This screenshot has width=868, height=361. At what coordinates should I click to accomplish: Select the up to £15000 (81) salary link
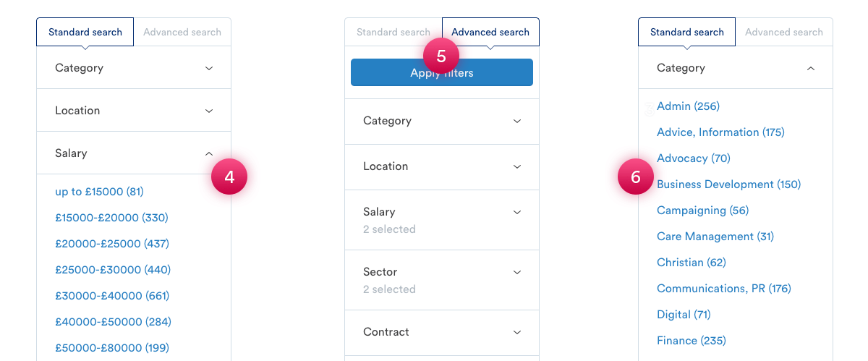point(100,192)
